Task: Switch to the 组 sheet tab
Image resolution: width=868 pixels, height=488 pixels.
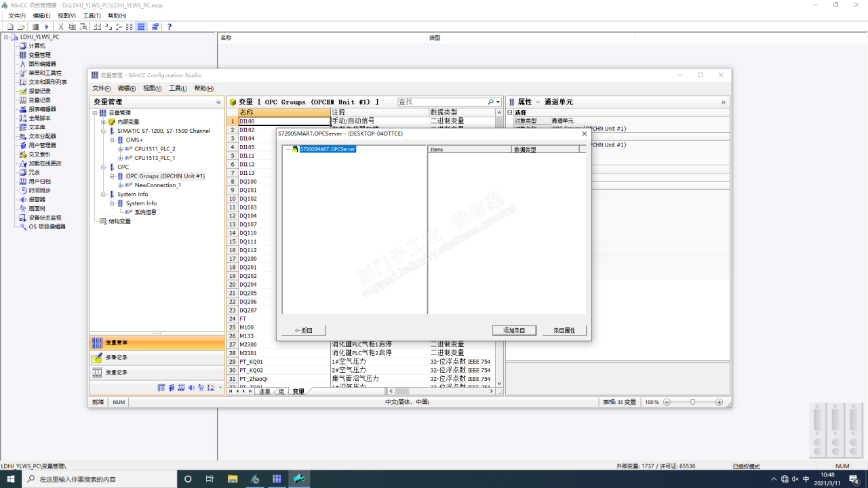Action: 281,391
